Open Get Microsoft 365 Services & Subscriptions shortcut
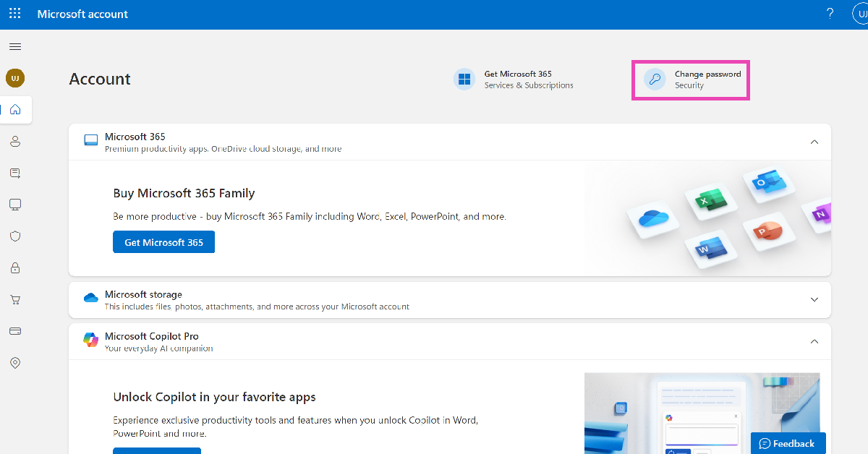 coord(514,80)
